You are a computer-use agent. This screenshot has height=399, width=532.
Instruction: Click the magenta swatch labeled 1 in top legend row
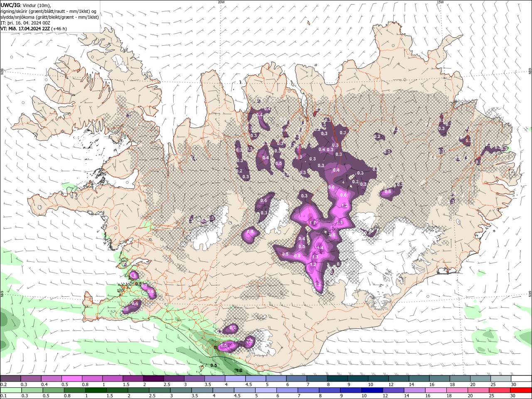tap(112, 379)
